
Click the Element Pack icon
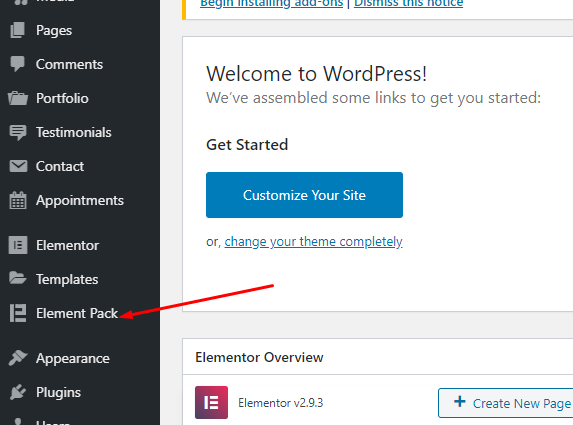[x=18, y=313]
